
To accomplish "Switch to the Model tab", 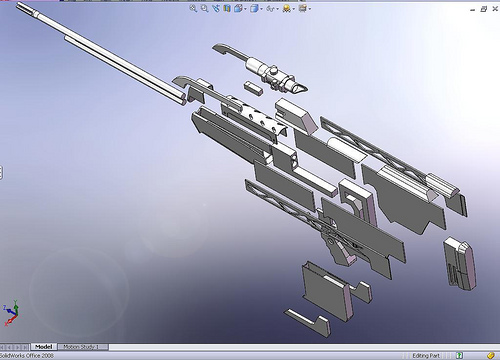I will tap(44, 347).
